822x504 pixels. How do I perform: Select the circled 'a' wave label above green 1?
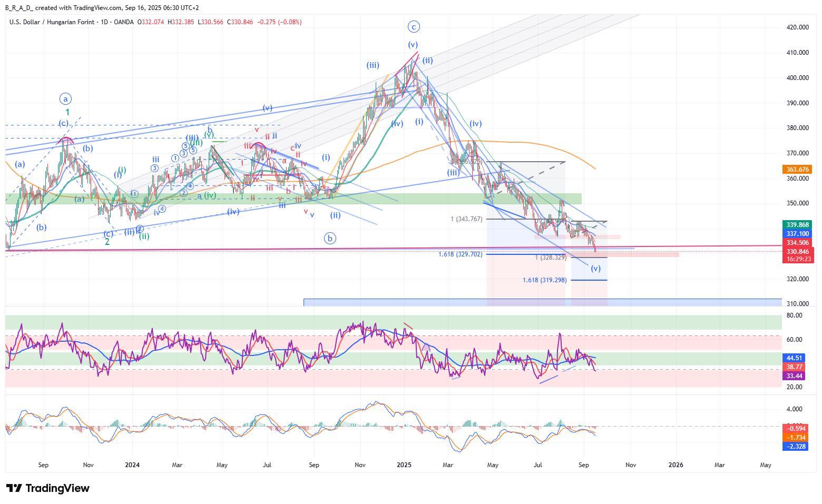pos(65,99)
